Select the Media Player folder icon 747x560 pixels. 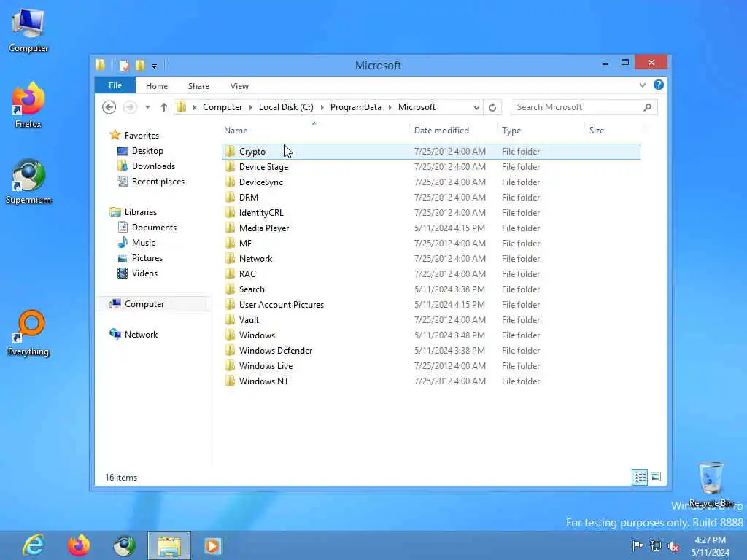pos(231,227)
